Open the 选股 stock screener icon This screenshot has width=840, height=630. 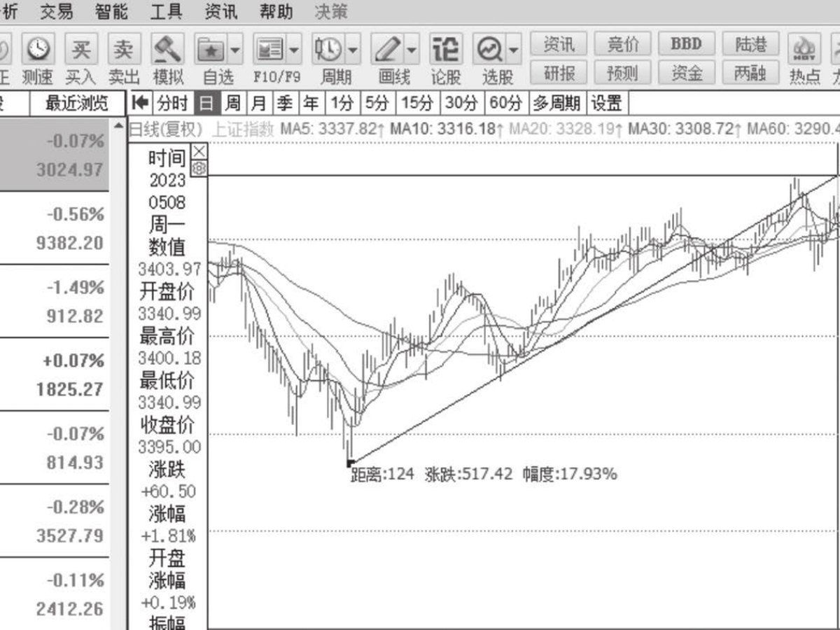489,50
